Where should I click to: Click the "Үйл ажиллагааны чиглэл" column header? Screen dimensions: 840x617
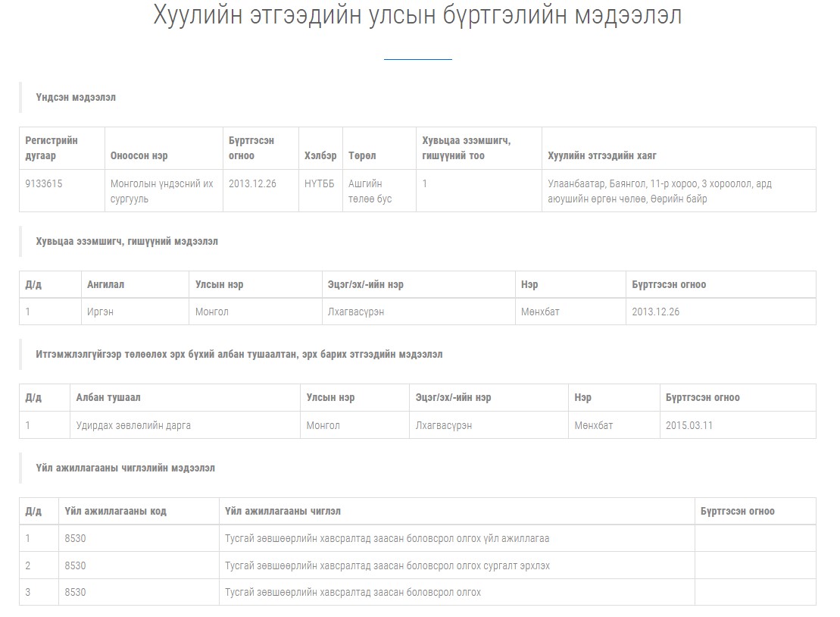(x=288, y=511)
